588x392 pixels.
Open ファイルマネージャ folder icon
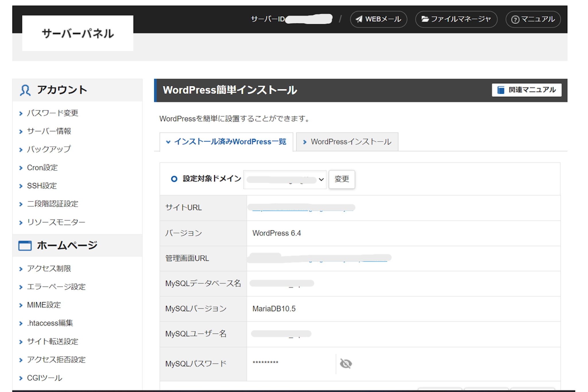(x=425, y=19)
